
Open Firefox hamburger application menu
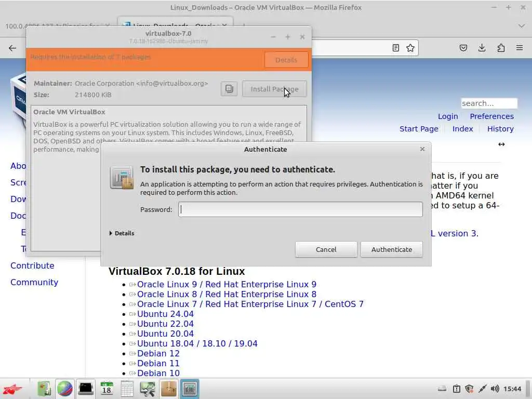(520, 48)
